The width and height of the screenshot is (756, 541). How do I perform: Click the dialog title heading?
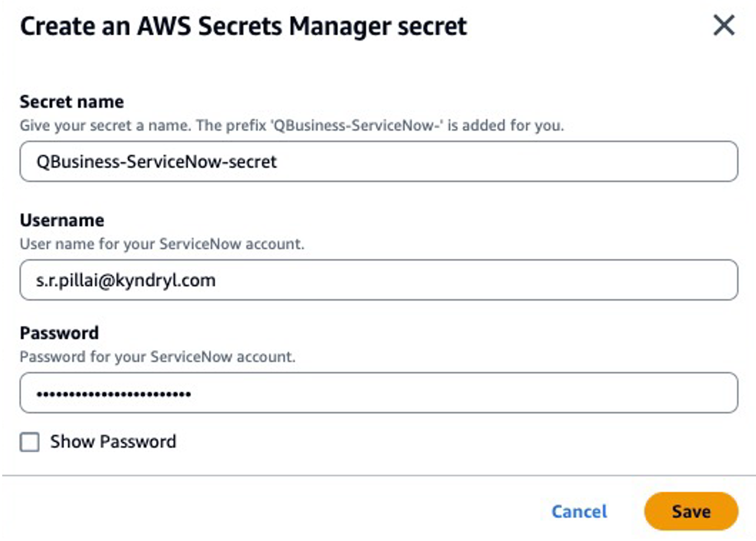tap(243, 26)
